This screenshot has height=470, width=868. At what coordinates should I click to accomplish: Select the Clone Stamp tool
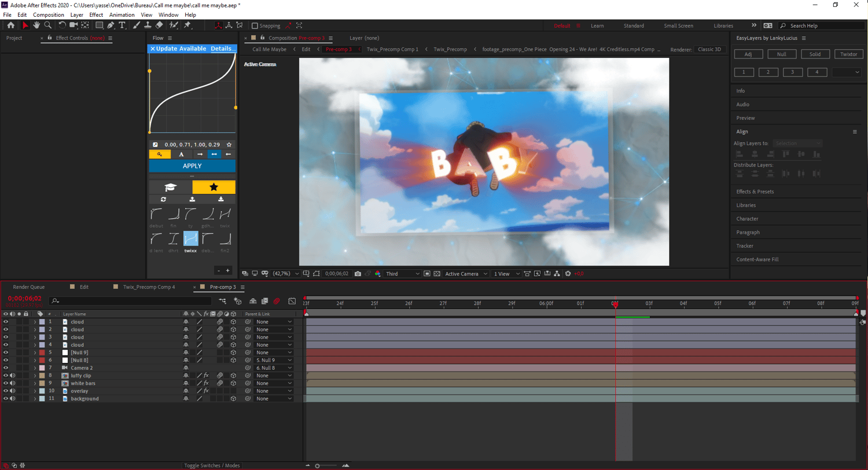(x=148, y=25)
